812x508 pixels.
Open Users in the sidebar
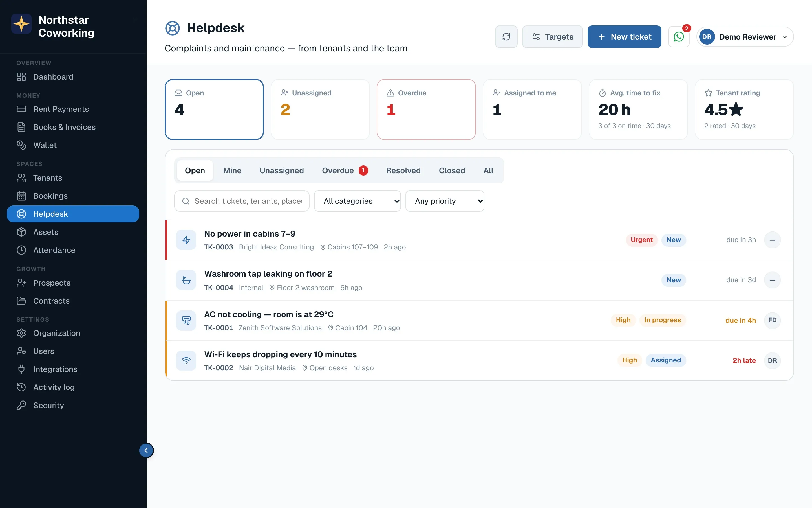(x=73, y=351)
